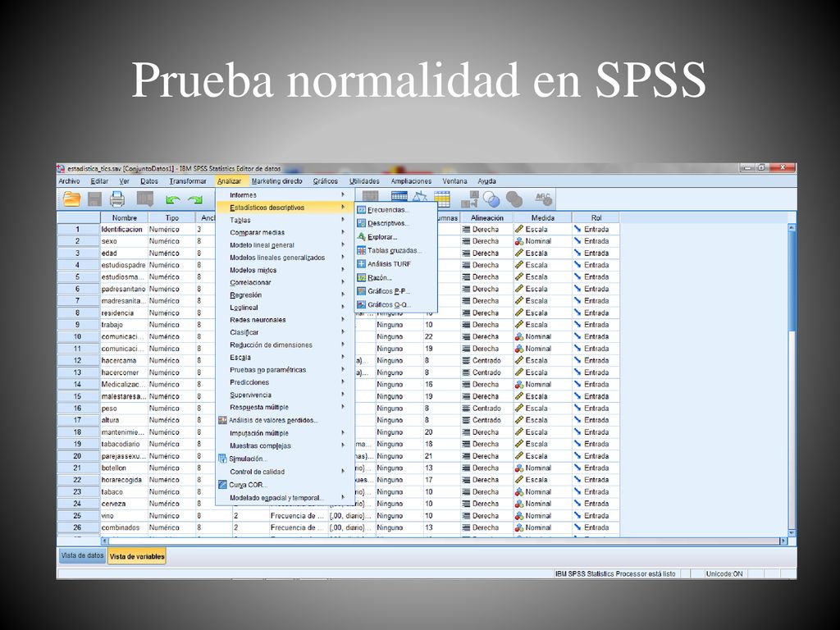Screen dimensions: 840x630
Task: Select the 'Identificacion' variable name cell
Action: (x=125, y=230)
